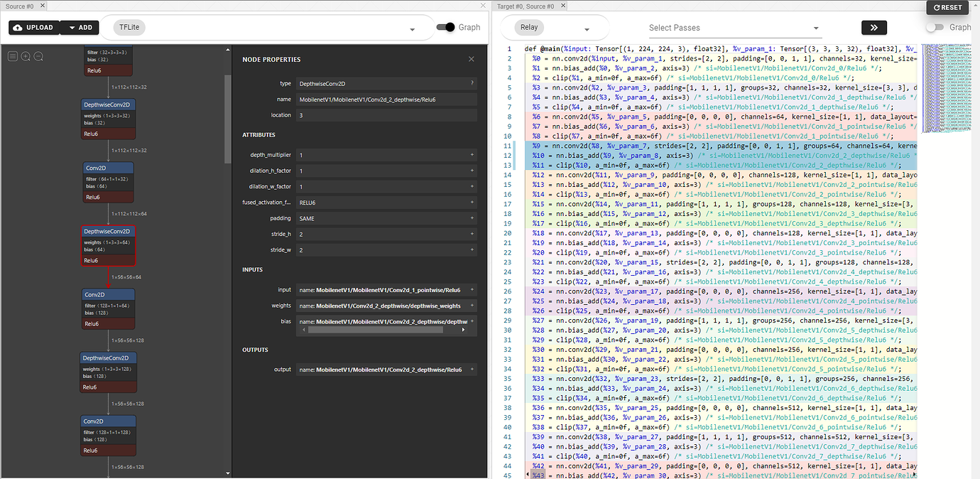This screenshot has width=980, height=479.
Task: Close the Node Properties panel
Action: [471, 59]
